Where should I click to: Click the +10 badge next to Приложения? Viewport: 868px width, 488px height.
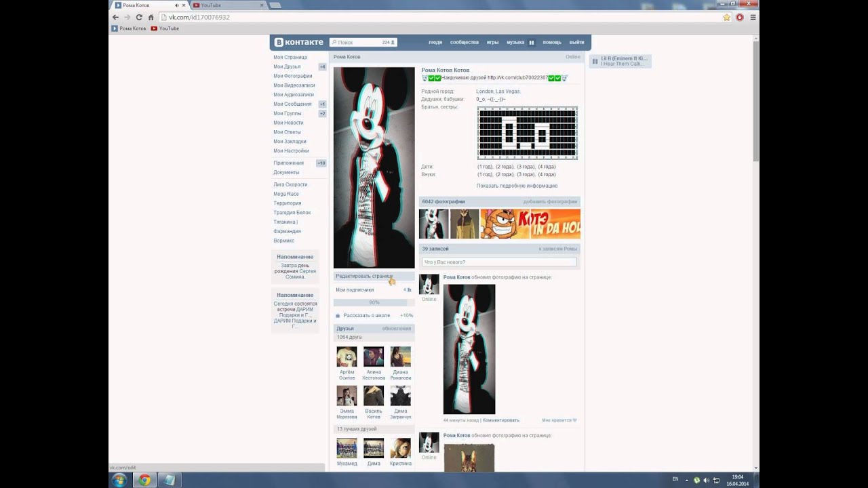click(321, 163)
